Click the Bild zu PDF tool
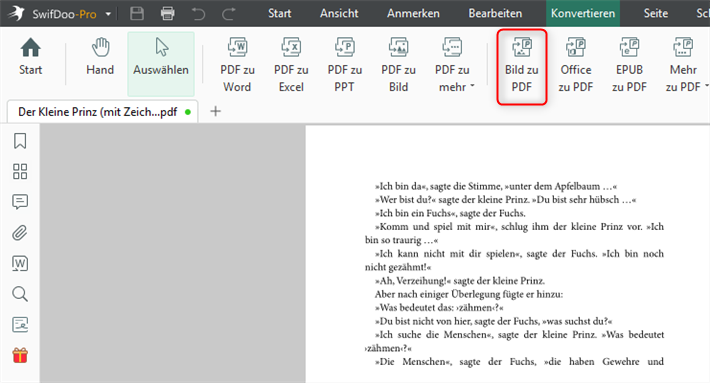 522,67
